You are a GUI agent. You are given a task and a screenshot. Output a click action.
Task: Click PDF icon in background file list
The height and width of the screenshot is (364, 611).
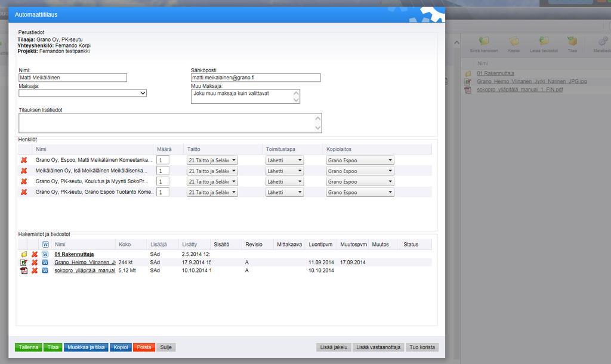[468, 90]
